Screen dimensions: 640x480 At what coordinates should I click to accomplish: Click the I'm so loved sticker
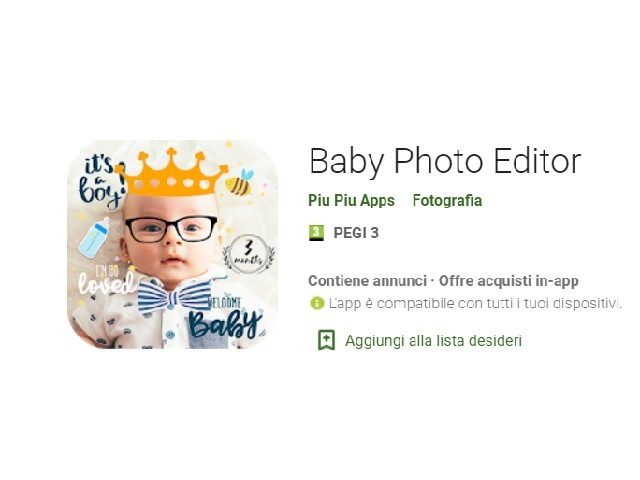106,279
